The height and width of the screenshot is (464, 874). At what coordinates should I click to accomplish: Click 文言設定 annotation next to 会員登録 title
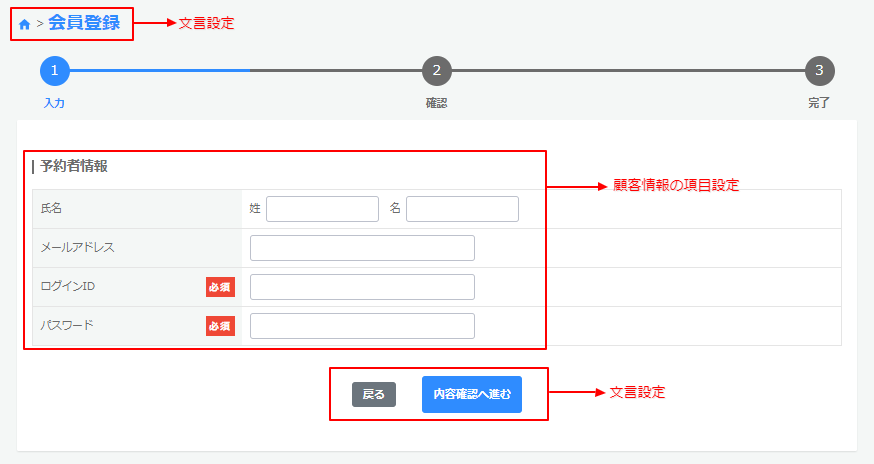pyautogui.click(x=206, y=23)
